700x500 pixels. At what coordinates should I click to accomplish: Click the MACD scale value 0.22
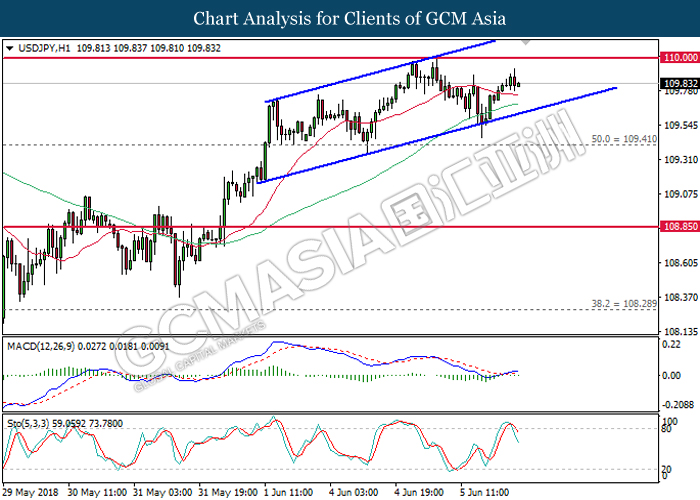tap(671, 344)
